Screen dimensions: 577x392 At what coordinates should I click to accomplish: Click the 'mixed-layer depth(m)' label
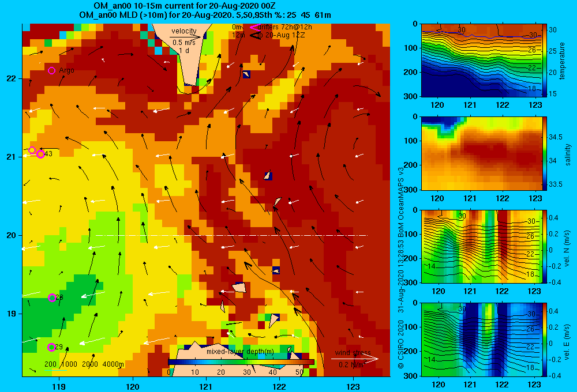(x=240, y=352)
